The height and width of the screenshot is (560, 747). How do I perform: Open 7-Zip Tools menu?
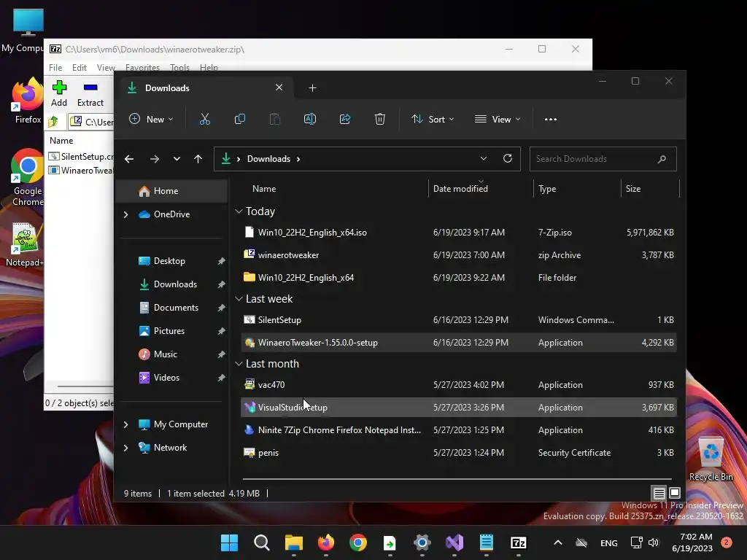click(x=179, y=68)
